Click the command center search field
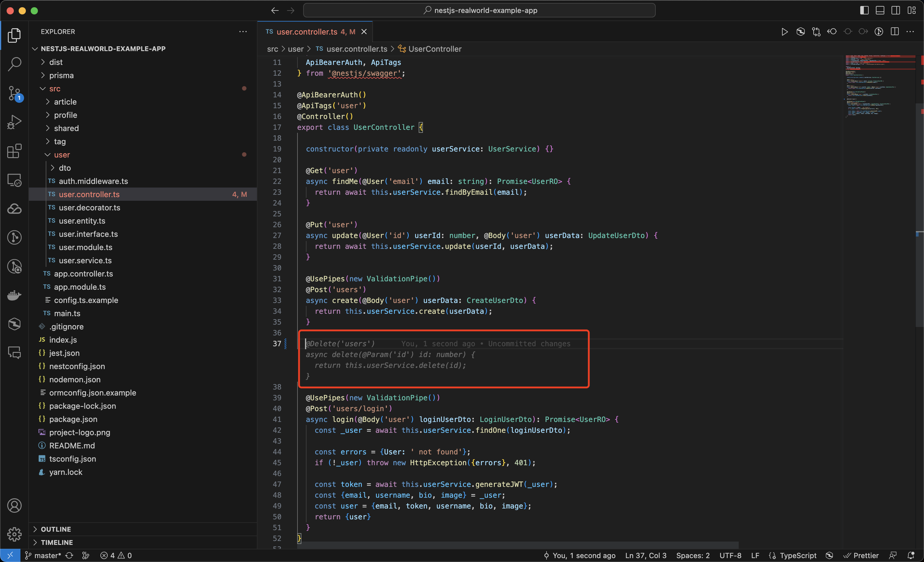The height and width of the screenshot is (562, 924). pos(479,11)
